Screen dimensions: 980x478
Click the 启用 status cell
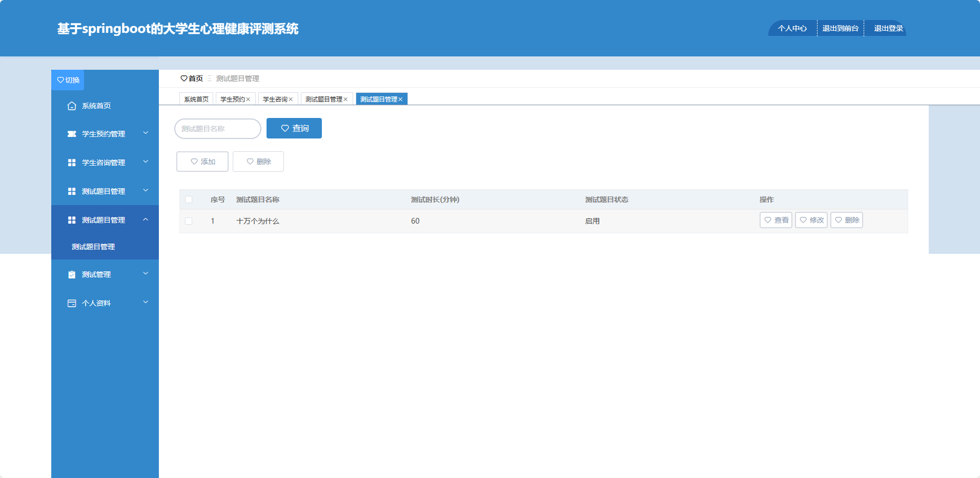point(593,221)
